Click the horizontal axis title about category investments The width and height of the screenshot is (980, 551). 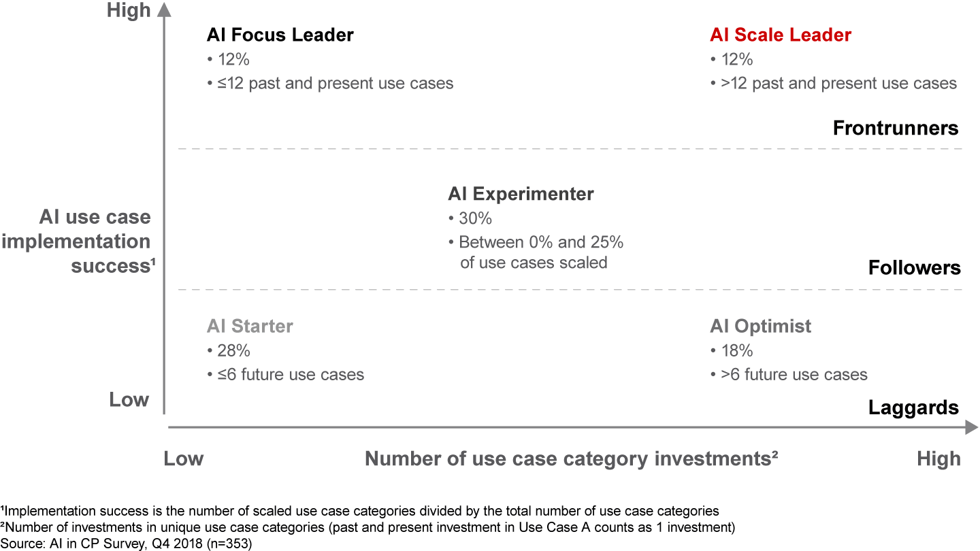coord(572,459)
